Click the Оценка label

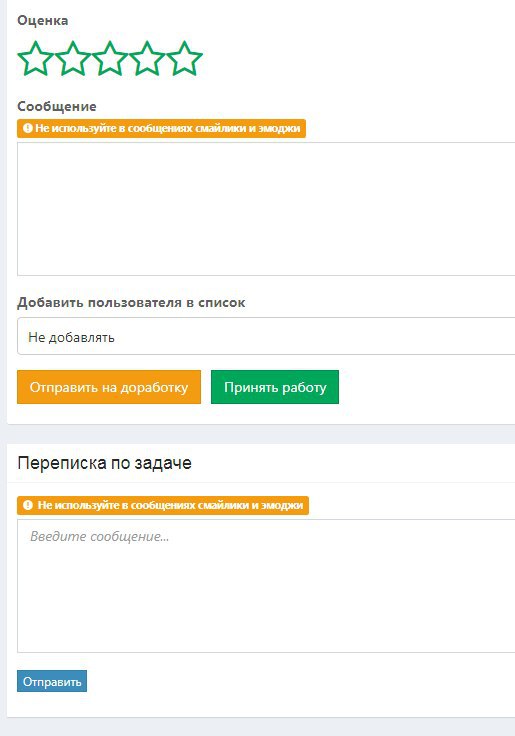[43, 21]
